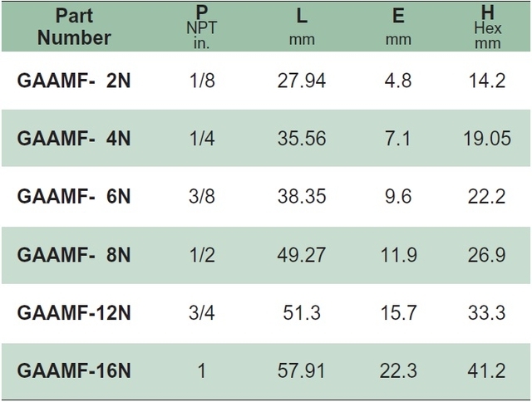Select the H Hex mm column header
The image size is (532, 402).
tap(488, 27)
